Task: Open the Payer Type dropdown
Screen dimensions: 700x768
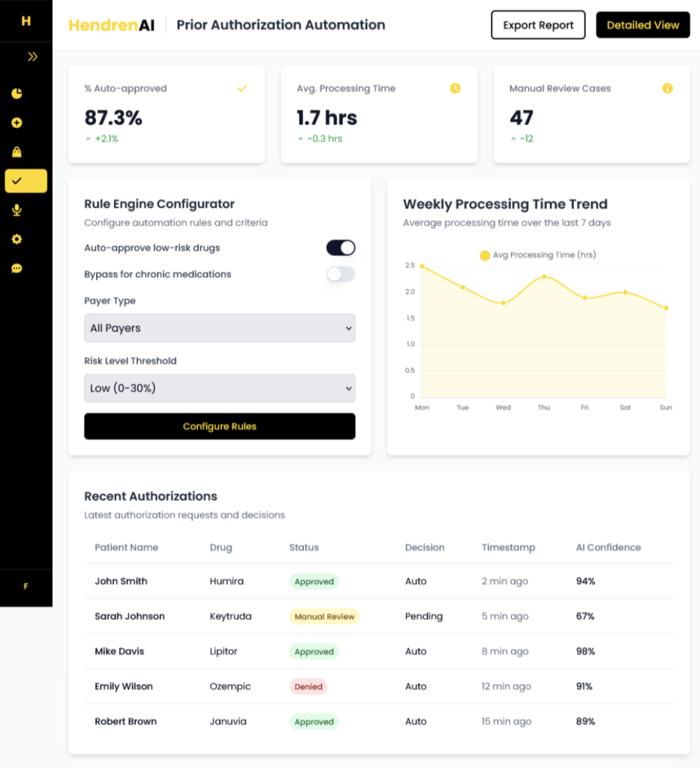Action: (219, 328)
